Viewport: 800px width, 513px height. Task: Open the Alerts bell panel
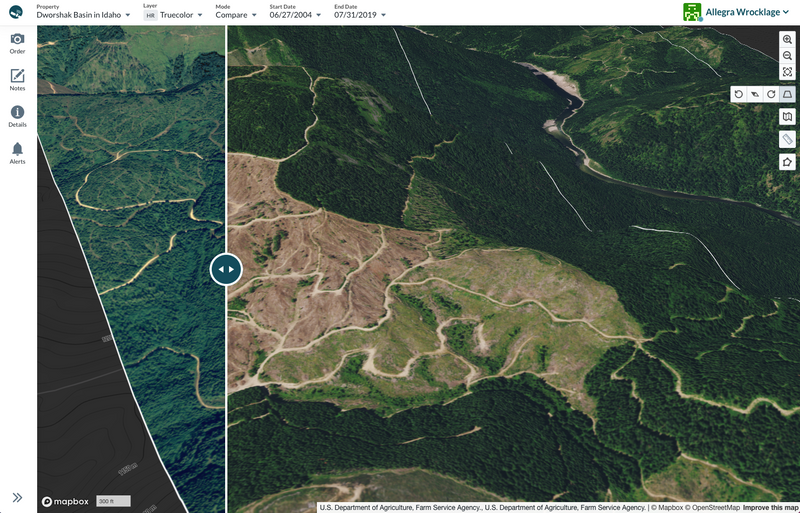(17, 152)
